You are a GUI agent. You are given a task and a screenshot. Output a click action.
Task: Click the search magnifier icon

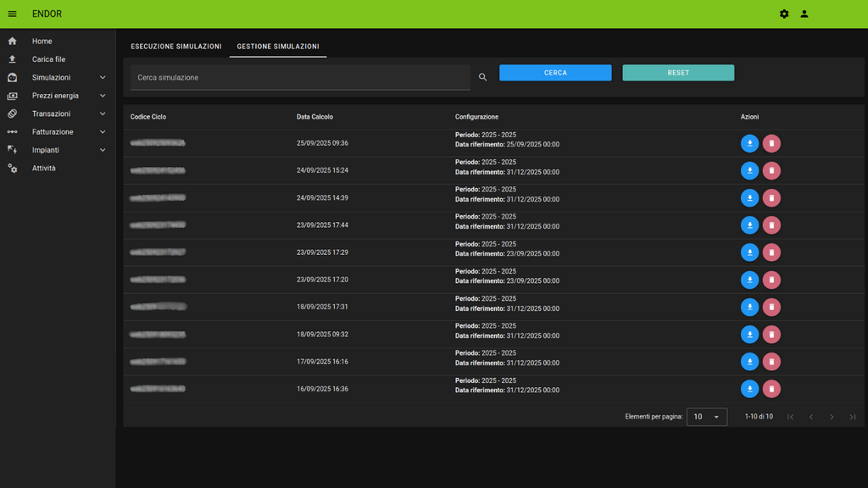(483, 77)
